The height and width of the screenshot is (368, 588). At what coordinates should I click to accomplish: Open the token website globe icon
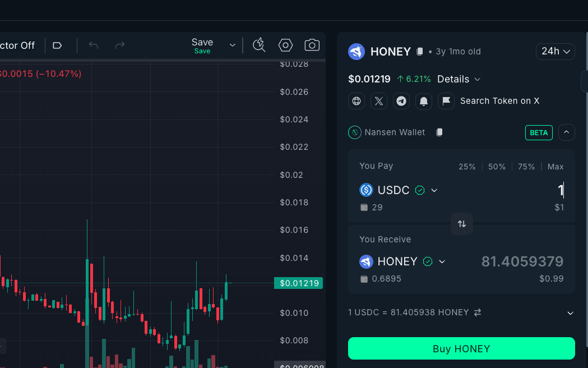356,101
